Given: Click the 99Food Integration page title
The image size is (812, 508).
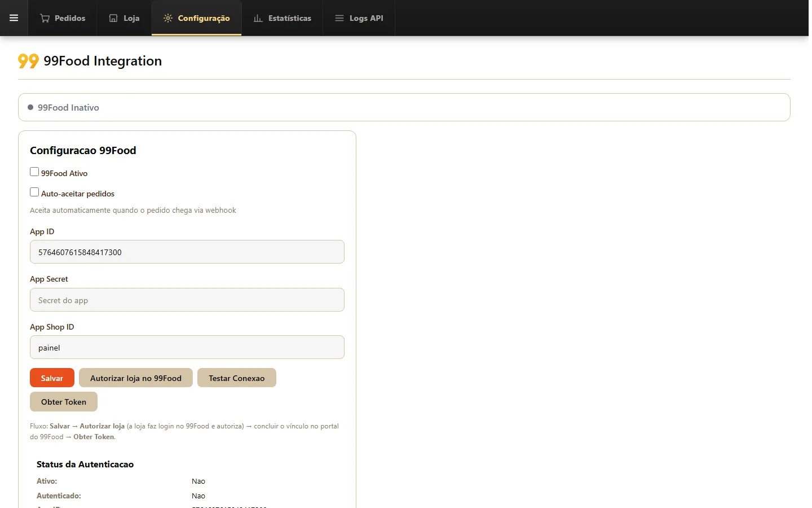Looking at the screenshot, I should [x=103, y=61].
